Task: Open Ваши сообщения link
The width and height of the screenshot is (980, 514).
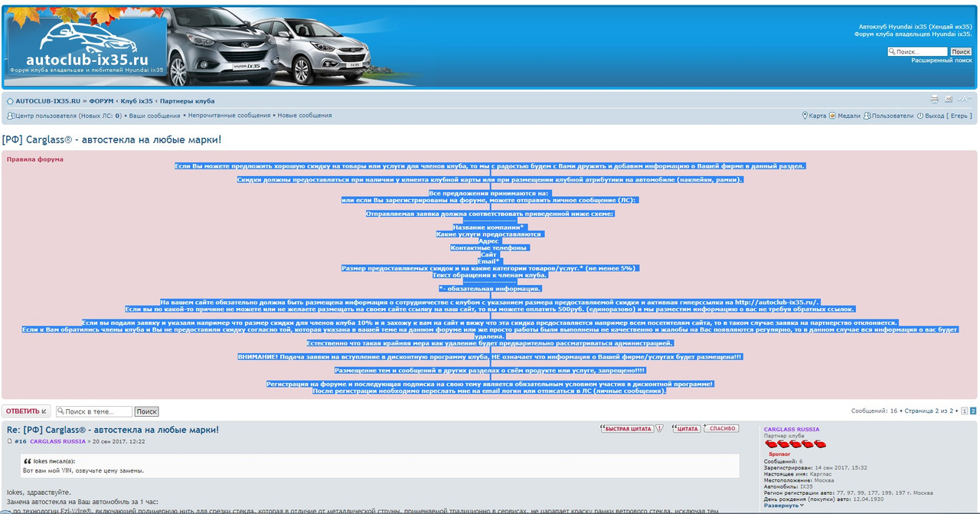Action: pos(155,116)
